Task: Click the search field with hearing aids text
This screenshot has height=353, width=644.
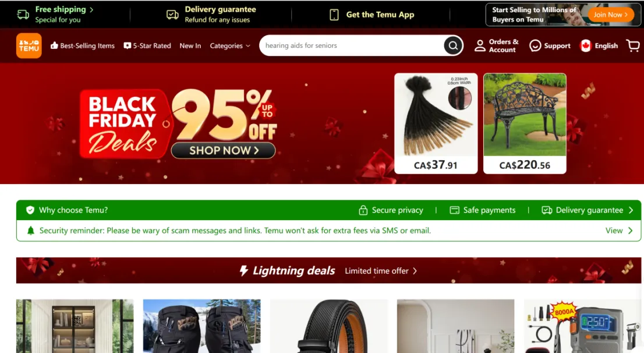Action: [x=352, y=45]
